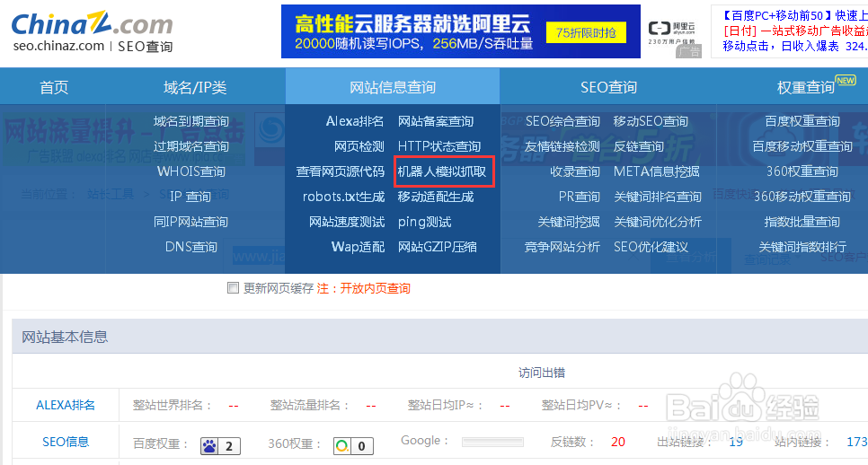This screenshot has width=868, height=465.
Task: Open 机器人模拟抓取 menu entry
Action: [442, 171]
